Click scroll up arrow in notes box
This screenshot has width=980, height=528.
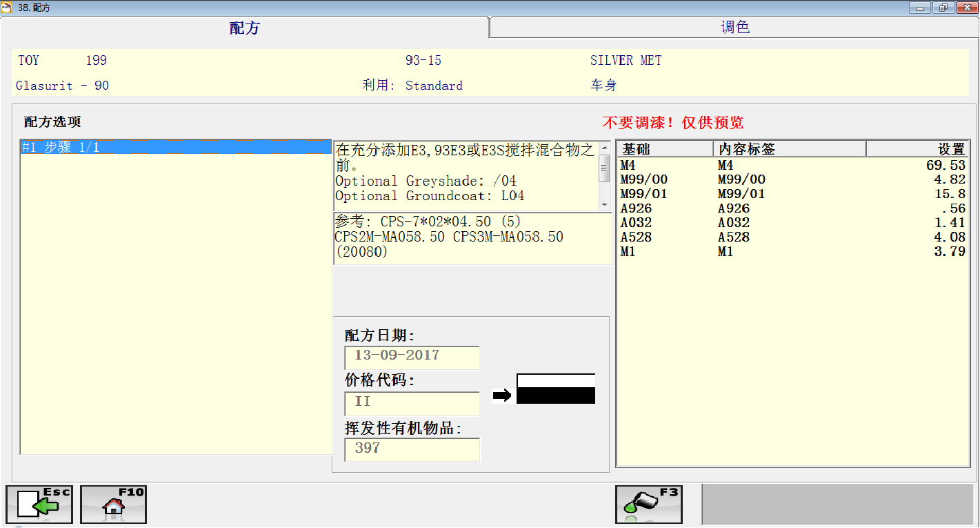(604, 147)
